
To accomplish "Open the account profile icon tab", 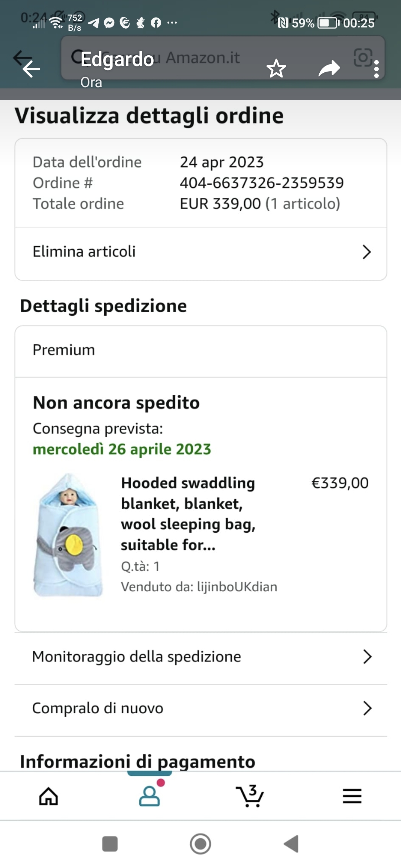I will click(x=150, y=796).
